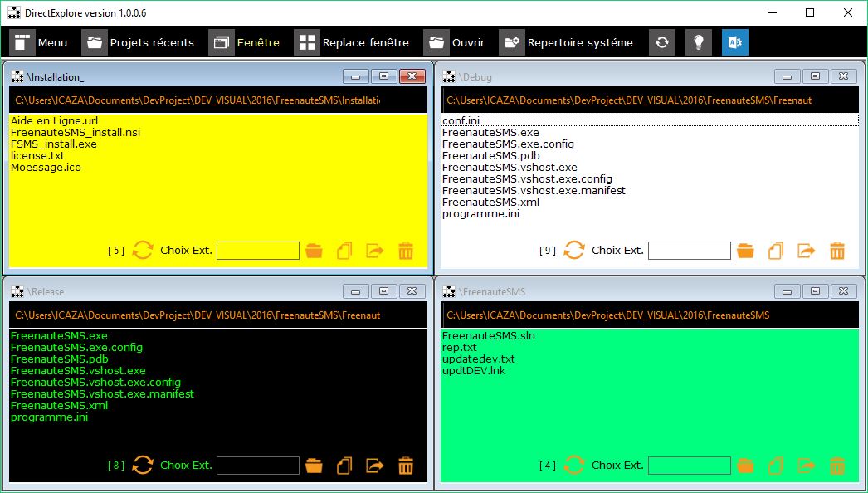Click the copy icon in Release window
This screenshot has width=868, height=493.
point(344,466)
